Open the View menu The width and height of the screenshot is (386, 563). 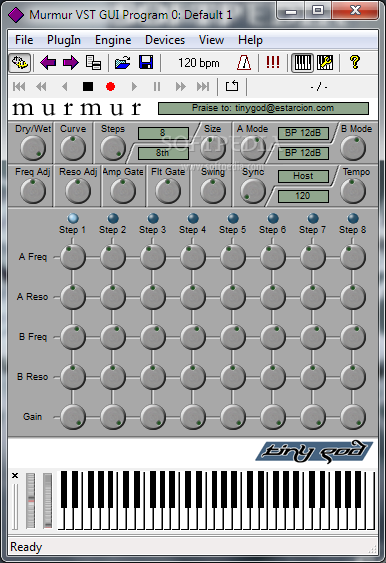click(211, 40)
